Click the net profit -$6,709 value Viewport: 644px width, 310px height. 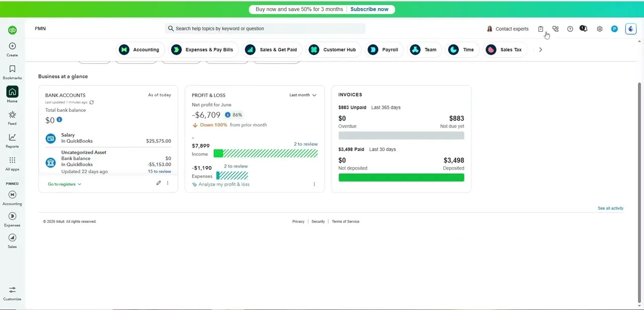pos(206,115)
